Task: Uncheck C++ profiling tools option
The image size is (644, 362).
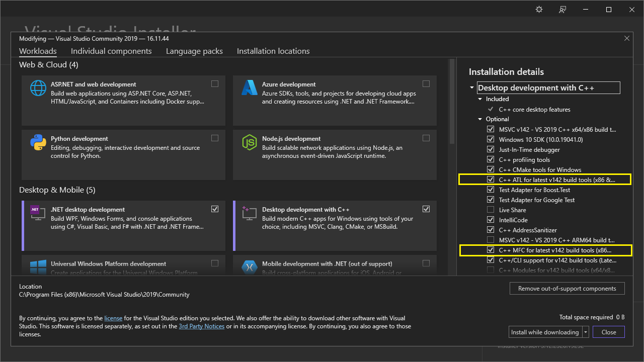Action: point(491,159)
